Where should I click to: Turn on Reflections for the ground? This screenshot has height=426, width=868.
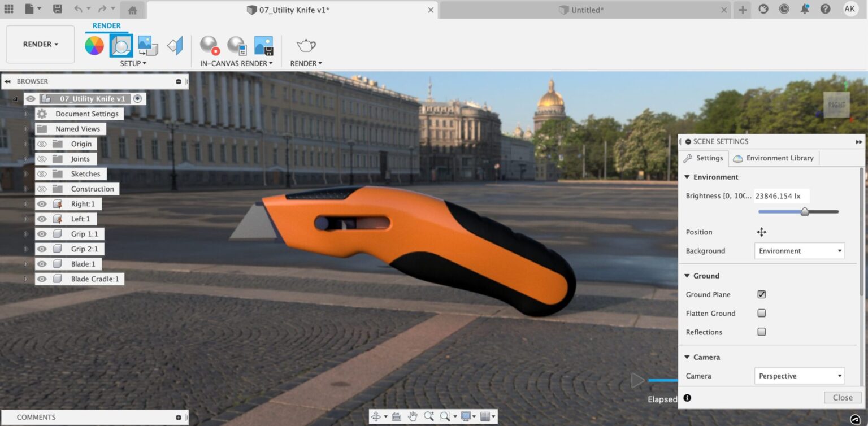(761, 332)
